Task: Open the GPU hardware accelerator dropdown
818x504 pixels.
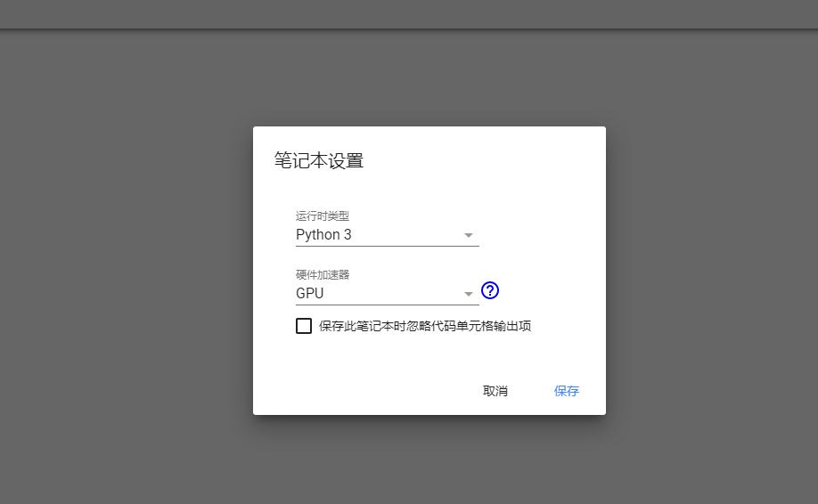Action: click(x=387, y=294)
